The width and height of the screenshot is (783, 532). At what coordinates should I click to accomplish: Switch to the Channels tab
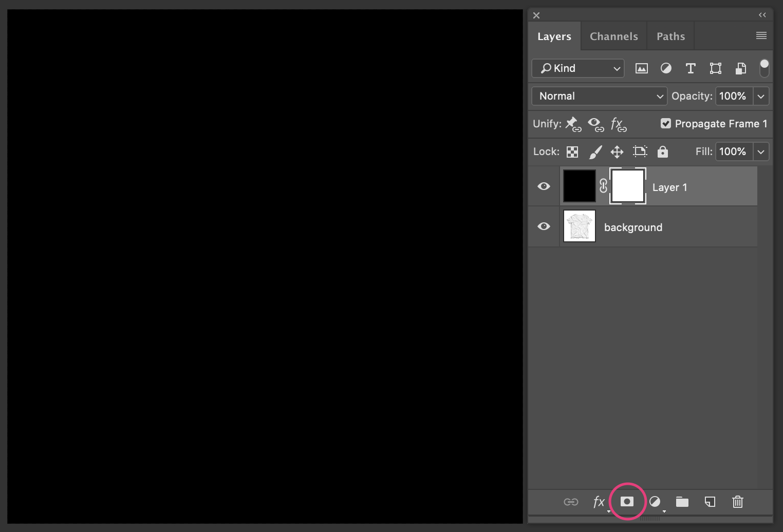613,36
